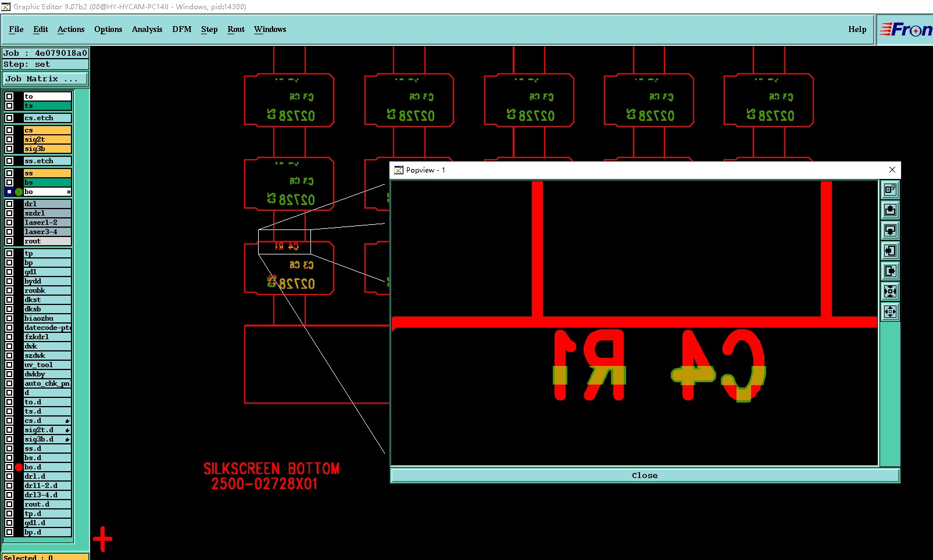The width and height of the screenshot is (933, 560).
Task: Click the Step: set field
Action: (45, 64)
